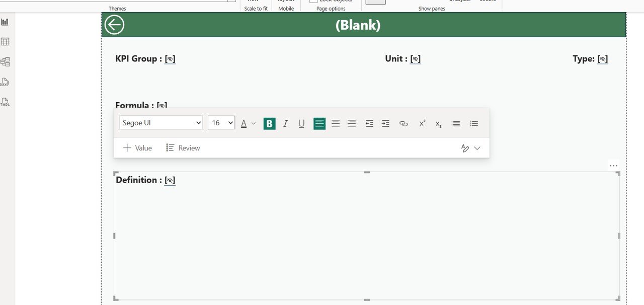Center align the text
This screenshot has width=644, height=305.
pos(336,123)
